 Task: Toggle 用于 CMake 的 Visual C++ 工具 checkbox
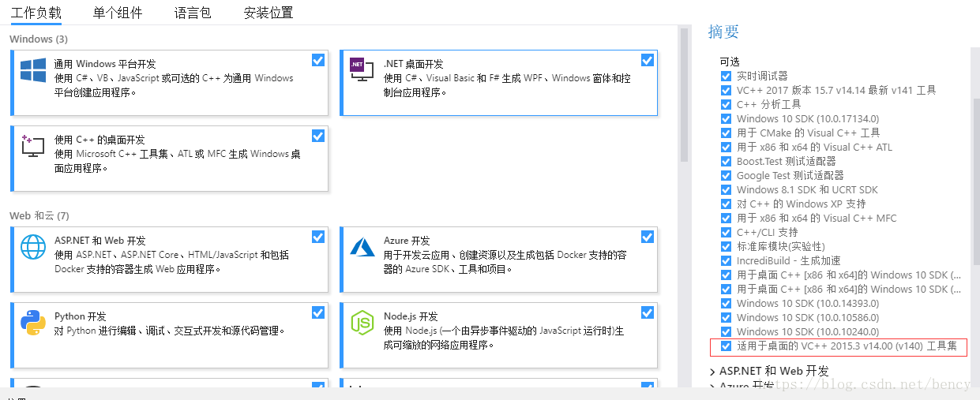[726, 133]
